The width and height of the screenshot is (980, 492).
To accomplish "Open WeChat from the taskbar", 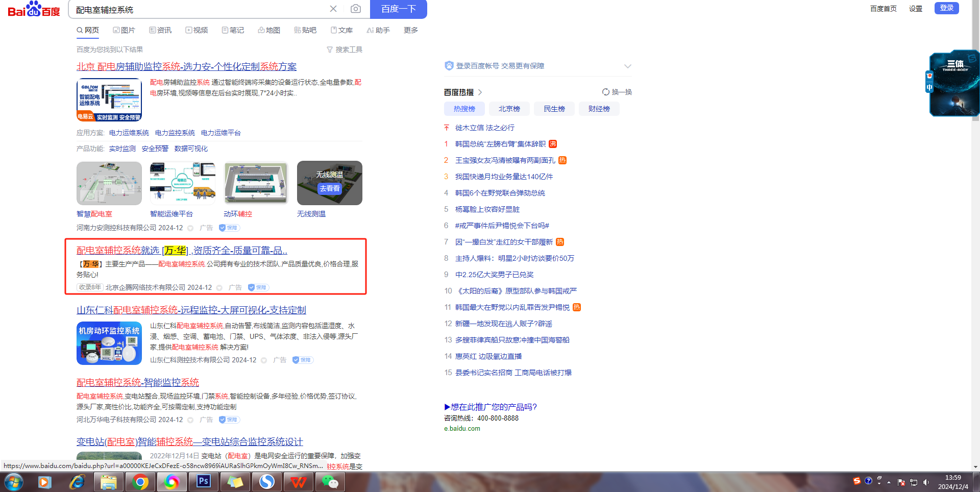I will click(x=330, y=482).
